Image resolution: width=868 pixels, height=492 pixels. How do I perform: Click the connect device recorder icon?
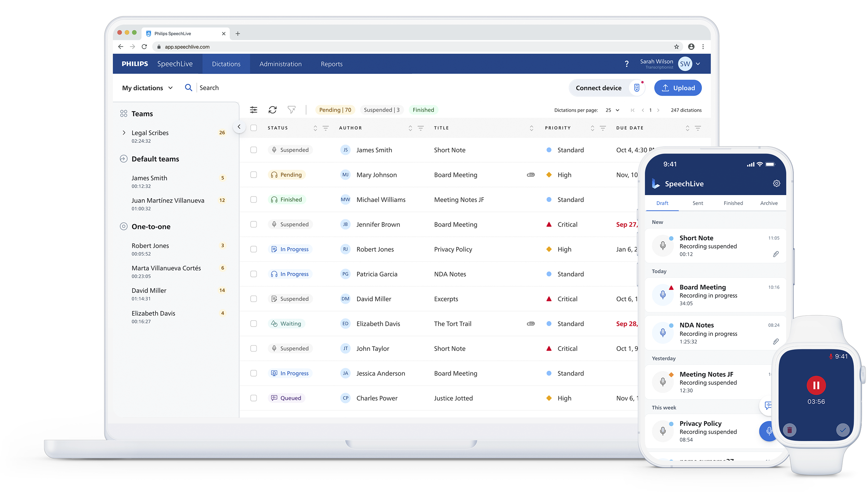tap(637, 88)
